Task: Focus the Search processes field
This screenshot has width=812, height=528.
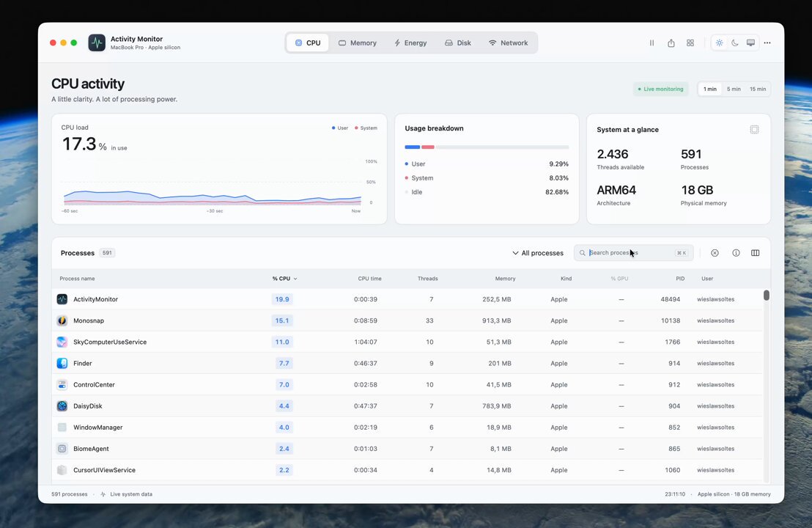Action: coord(633,253)
